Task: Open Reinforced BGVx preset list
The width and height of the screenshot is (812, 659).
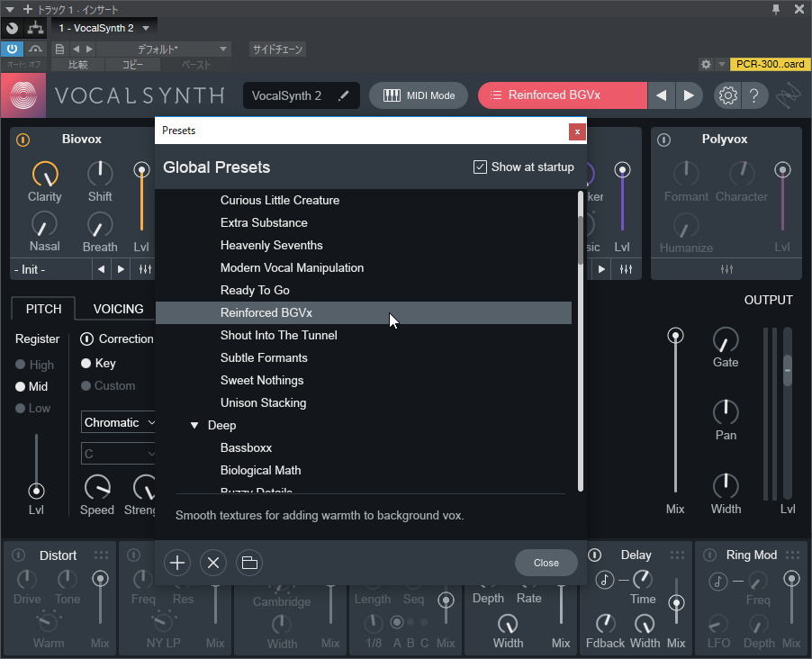Action: tap(563, 95)
